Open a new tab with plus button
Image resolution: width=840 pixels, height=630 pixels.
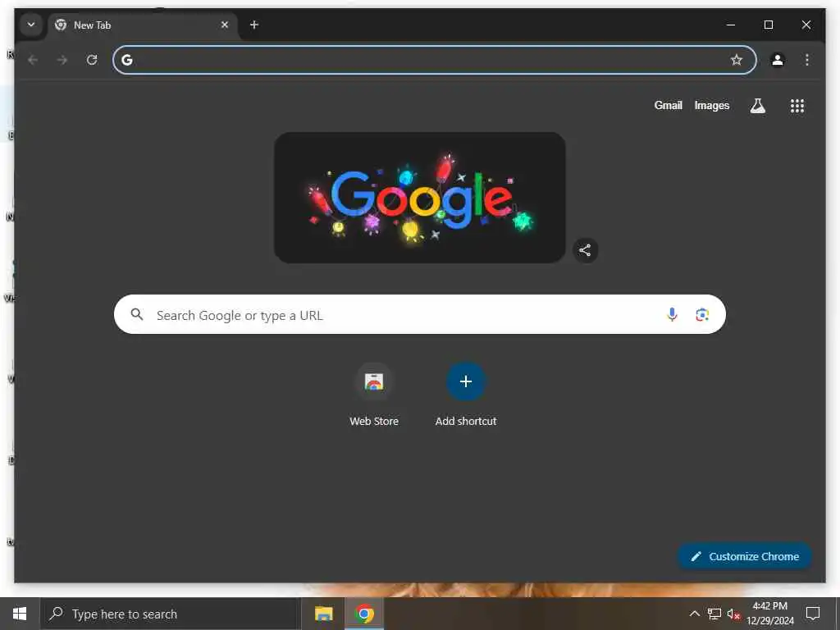point(254,25)
